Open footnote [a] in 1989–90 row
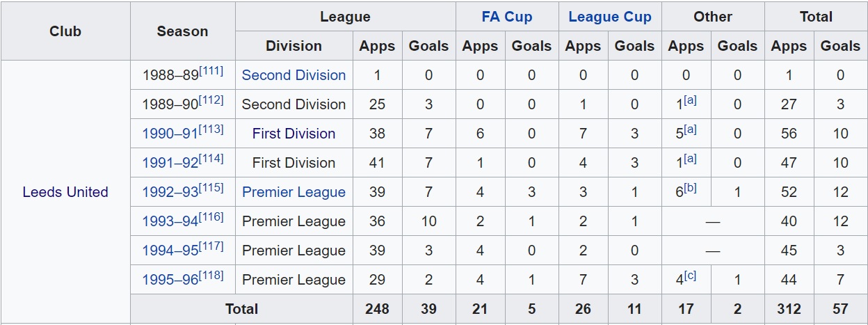 [x=690, y=100]
